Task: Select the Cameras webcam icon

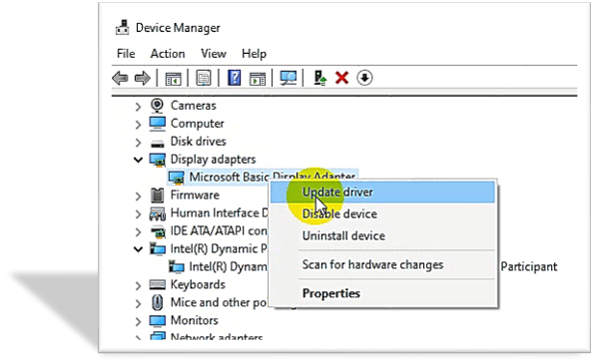Action: [157, 106]
